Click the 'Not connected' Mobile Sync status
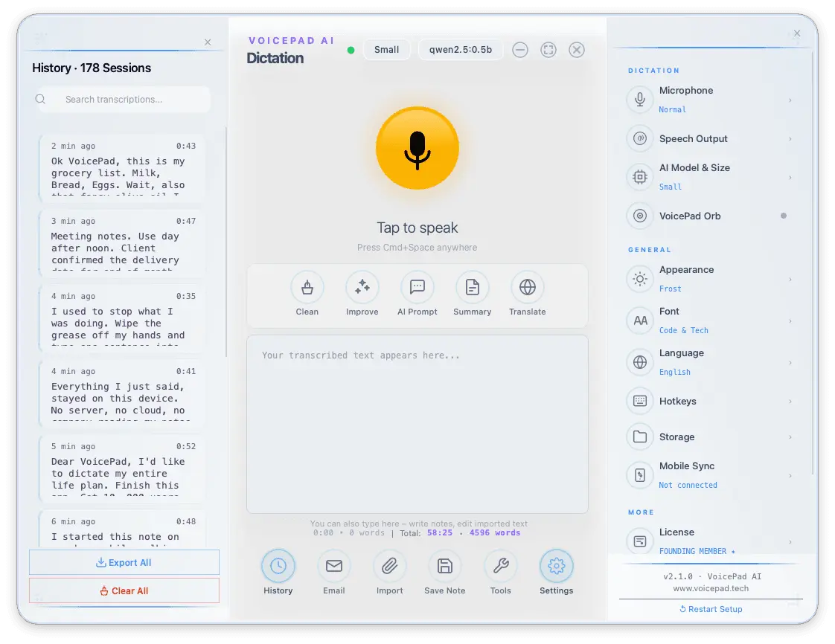The width and height of the screenshot is (835, 644). pos(688,485)
